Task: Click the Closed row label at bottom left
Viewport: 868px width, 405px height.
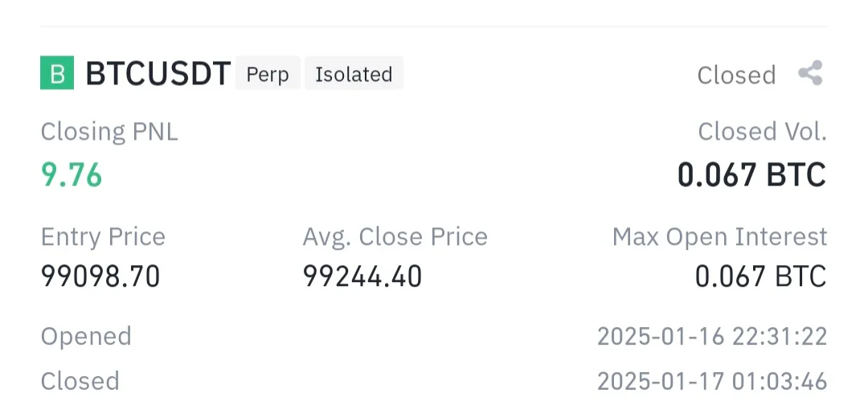Action: [x=80, y=380]
